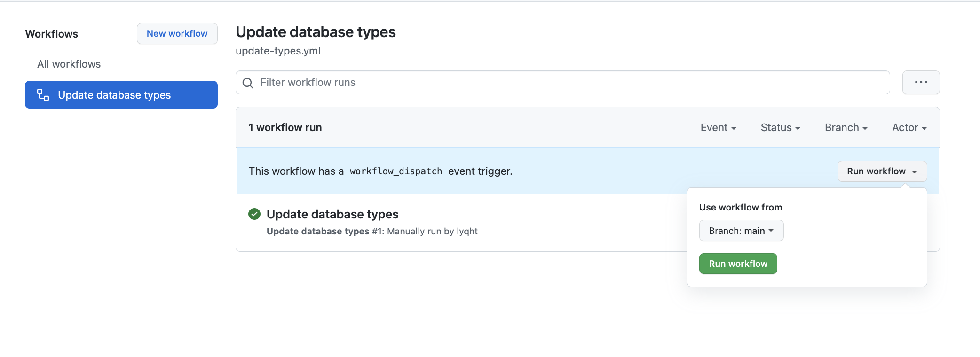Expand the Branch filter in the runs header

(x=846, y=128)
